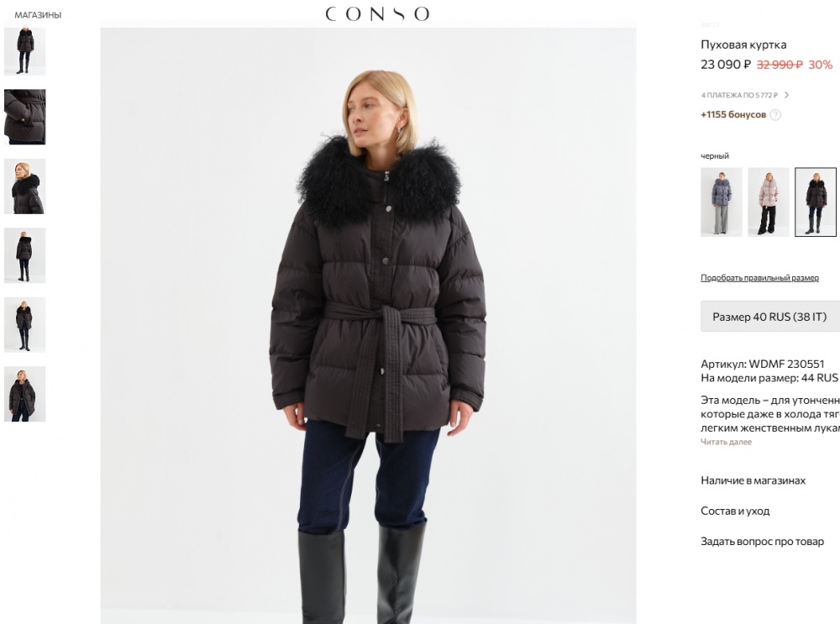Select the fourth gallery thumbnail
840x624 pixels.
click(25, 255)
